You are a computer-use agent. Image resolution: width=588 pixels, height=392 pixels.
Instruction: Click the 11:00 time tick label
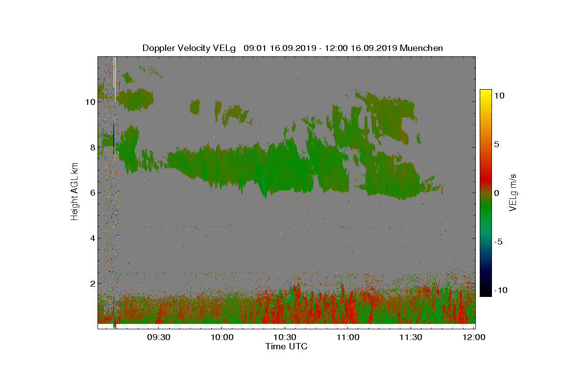coord(347,338)
